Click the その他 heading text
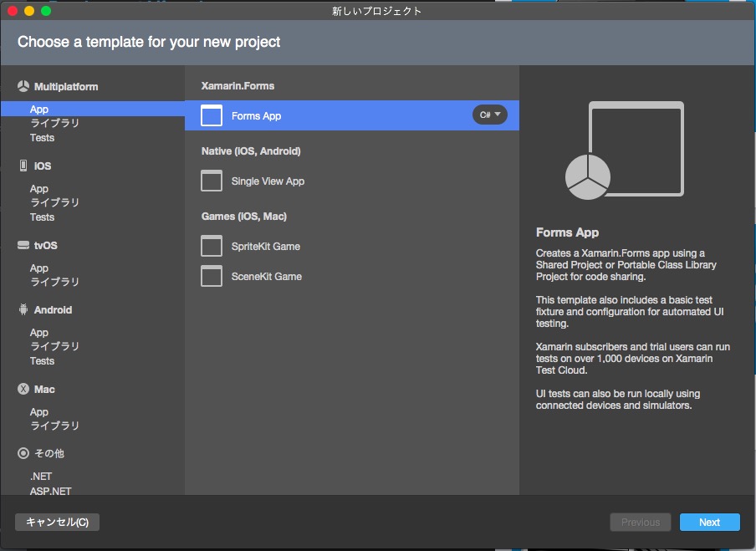The width and height of the screenshot is (756, 551). 49,453
